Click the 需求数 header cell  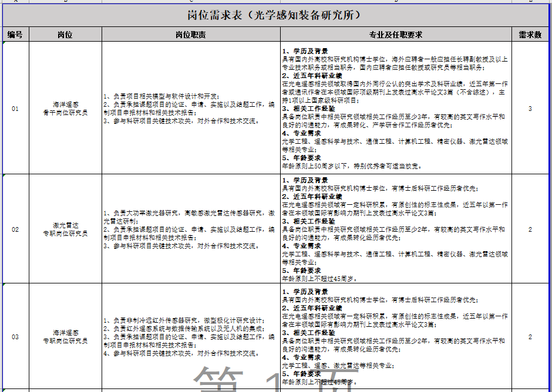pyautogui.click(x=530, y=35)
